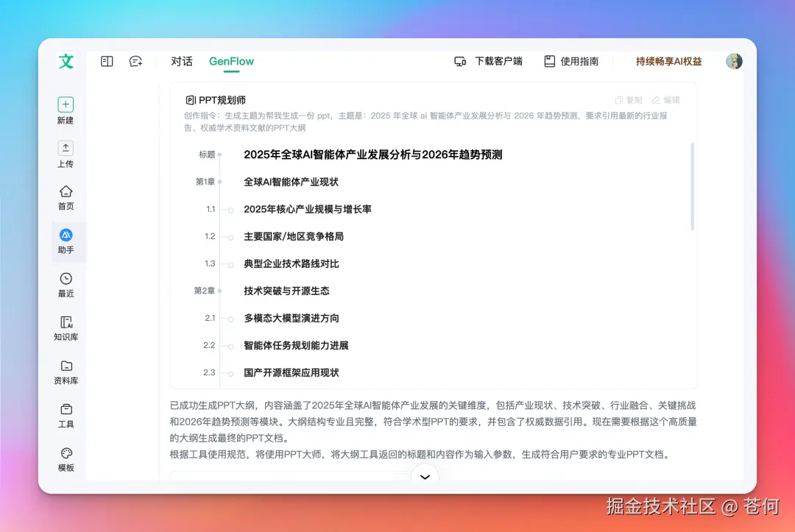This screenshot has width=795, height=532.
Task: Select the 资料库 library icon
Action: click(66, 366)
